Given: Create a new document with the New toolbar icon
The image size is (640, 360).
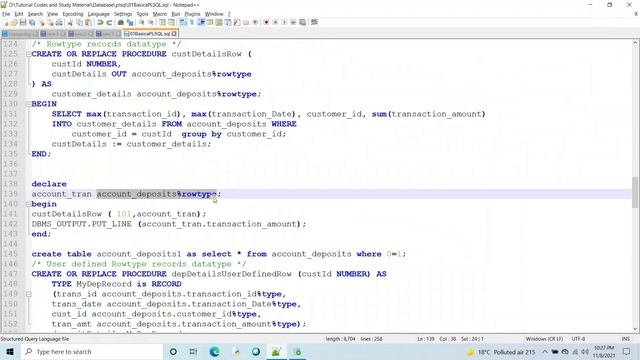Looking at the screenshot, I should pyautogui.click(x=6, y=22).
